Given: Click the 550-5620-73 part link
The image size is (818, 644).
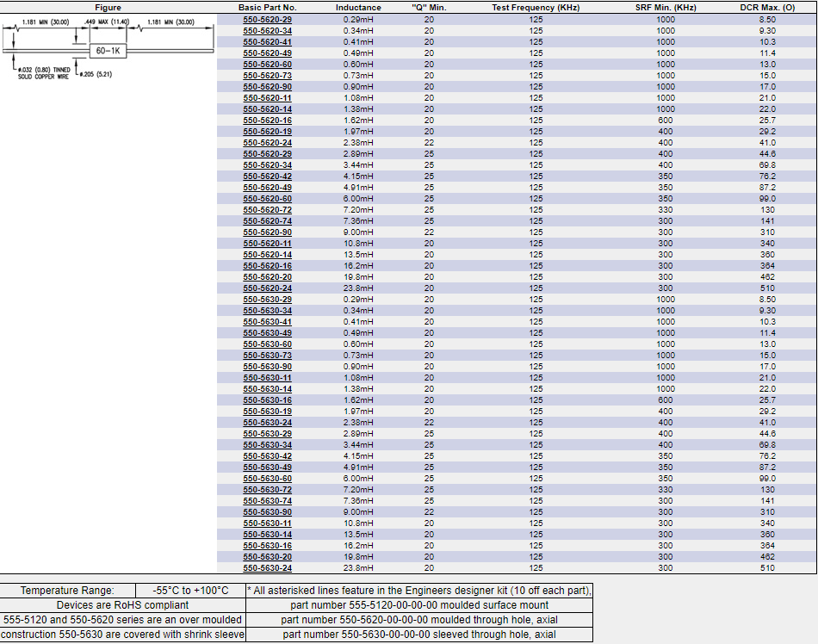Looking at the screenshot, I should coord(267,75).
